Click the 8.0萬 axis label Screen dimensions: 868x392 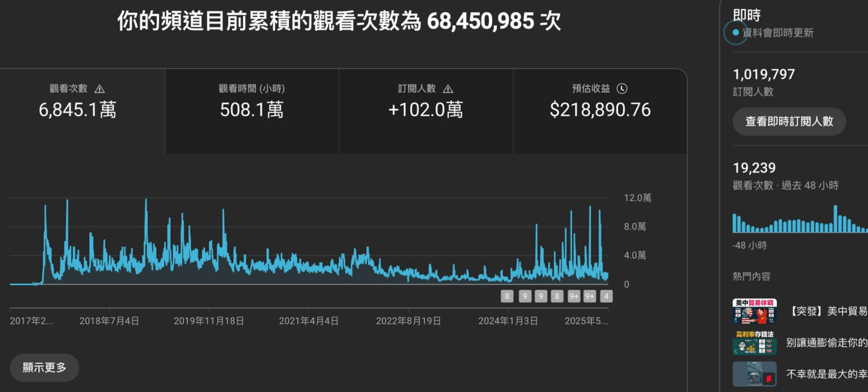coord(635,227)
